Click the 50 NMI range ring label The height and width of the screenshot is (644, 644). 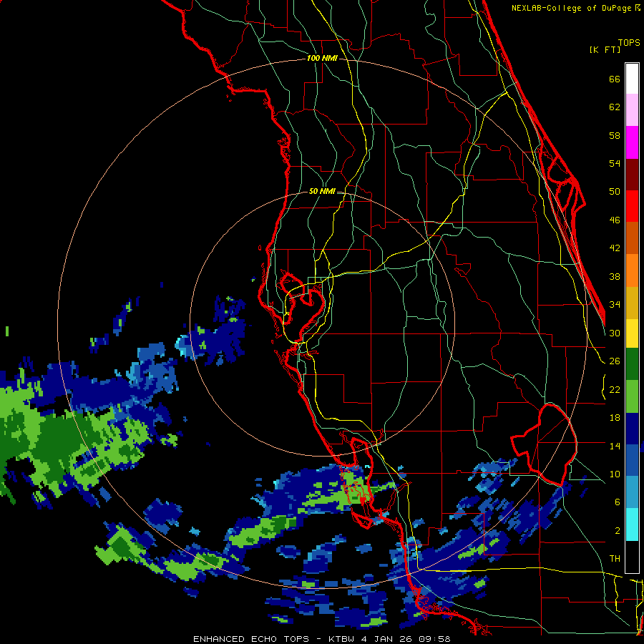pos(322,191)
